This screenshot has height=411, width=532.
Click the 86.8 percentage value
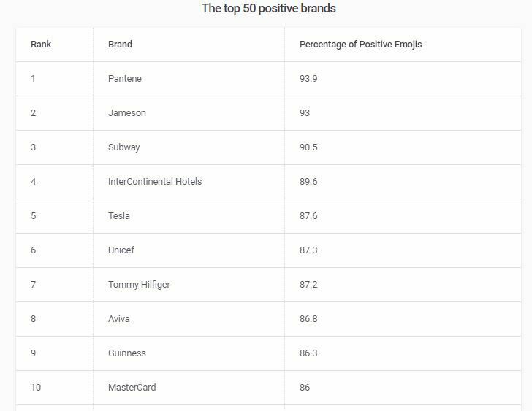[x=308, y=319]
